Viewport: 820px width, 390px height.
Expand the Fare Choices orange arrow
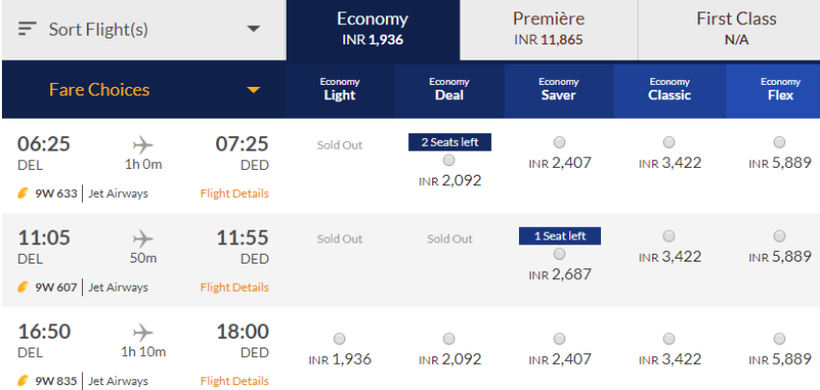point(254,90)
